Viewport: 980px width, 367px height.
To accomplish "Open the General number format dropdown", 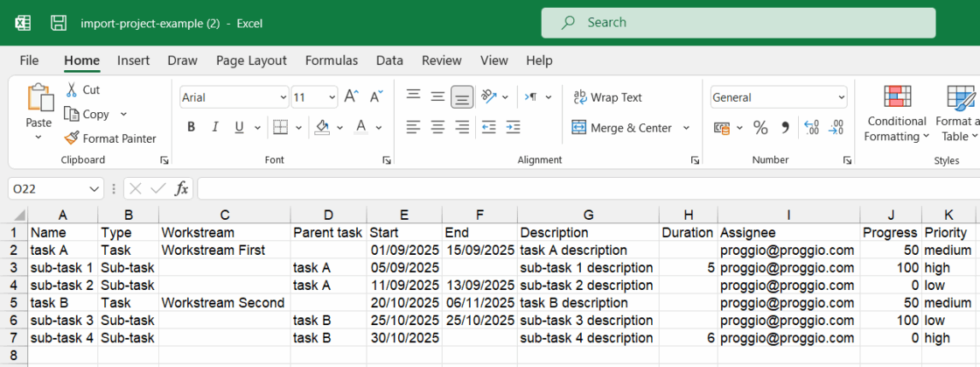I will click(841, 97).
